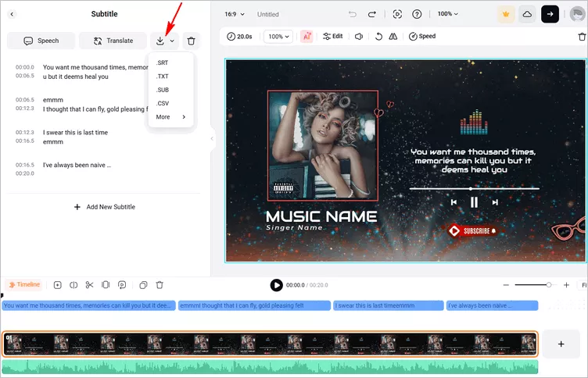Screen dimensions: 588x378
Task: Click the 20.0s duration control
Action: click(239, 37)
